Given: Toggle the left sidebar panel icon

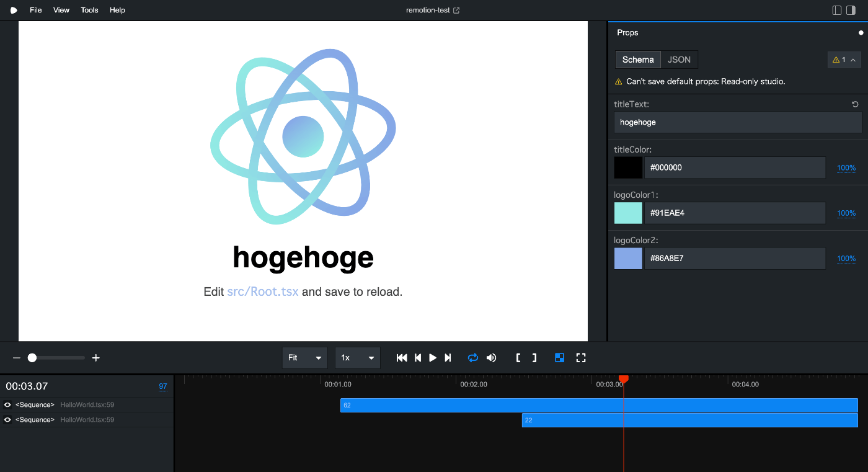Looking at the screenshot, I should tap(837, 10).
